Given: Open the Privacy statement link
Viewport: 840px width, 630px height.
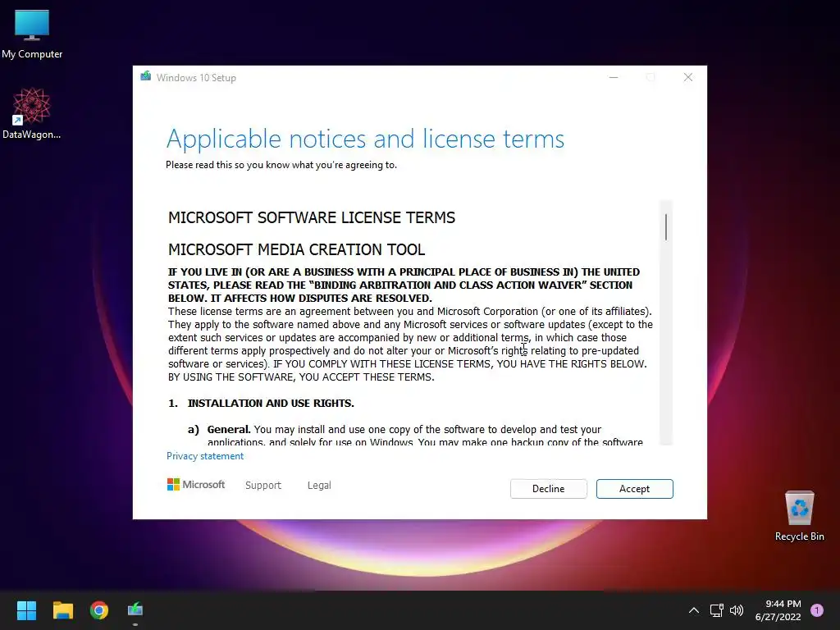Looking at the screenshot, I should click(205, 456).
